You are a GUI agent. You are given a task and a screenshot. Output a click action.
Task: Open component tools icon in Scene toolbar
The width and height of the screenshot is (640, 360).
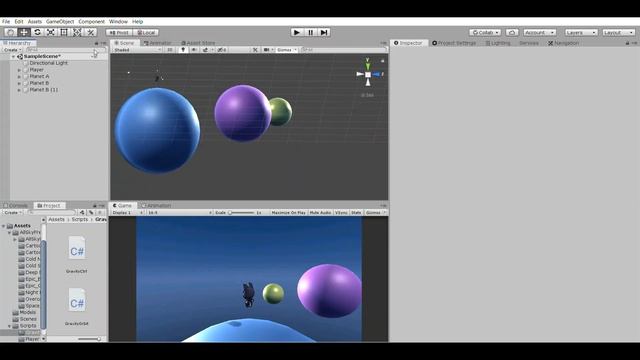pos(255,50)
